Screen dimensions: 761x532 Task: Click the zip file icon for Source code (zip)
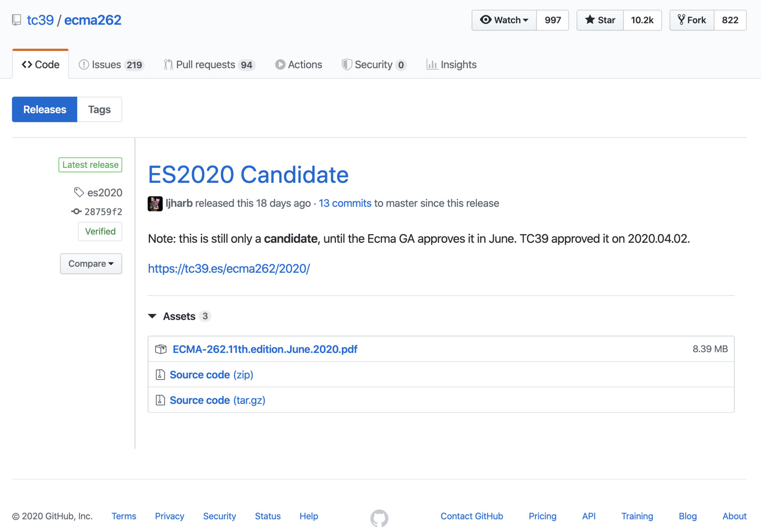(x=160, y=375)
